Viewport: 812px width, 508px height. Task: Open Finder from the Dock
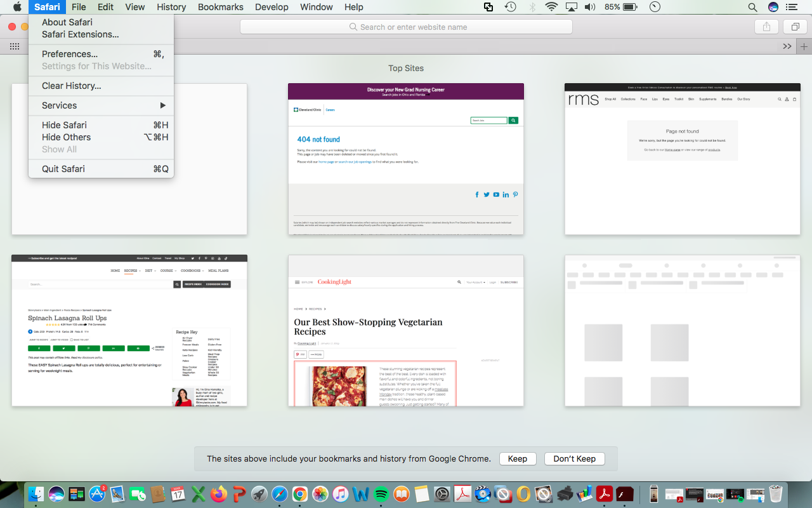point(37,494)
